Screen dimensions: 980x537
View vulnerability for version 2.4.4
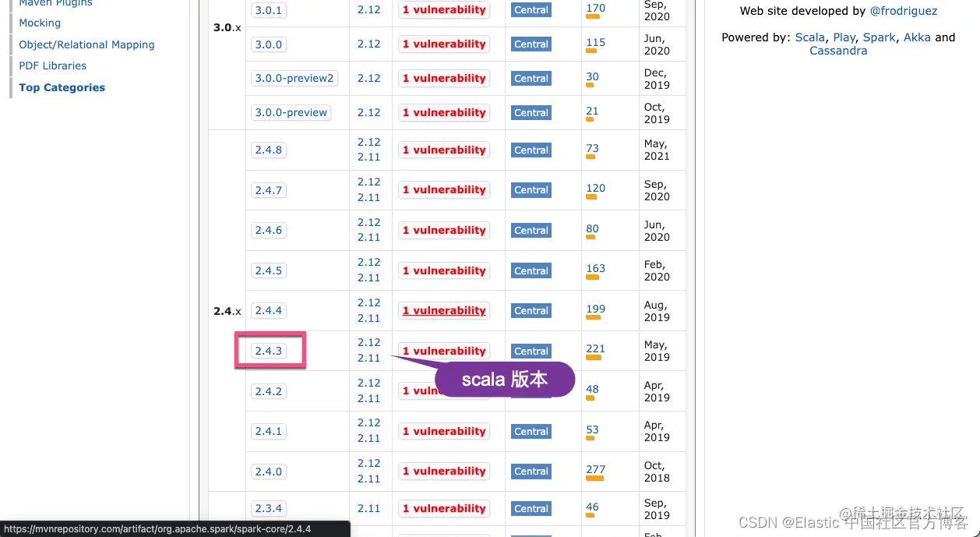point(444,311)
